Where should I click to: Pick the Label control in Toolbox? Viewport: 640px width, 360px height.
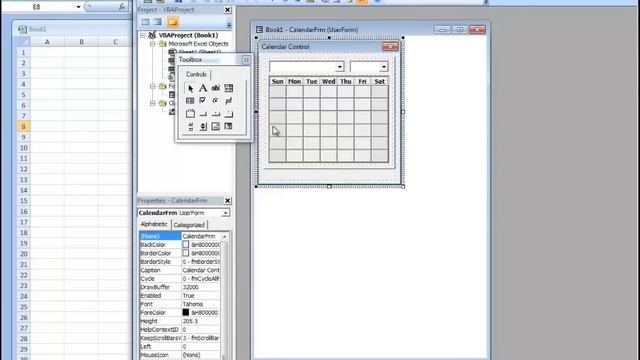(203, 88)
